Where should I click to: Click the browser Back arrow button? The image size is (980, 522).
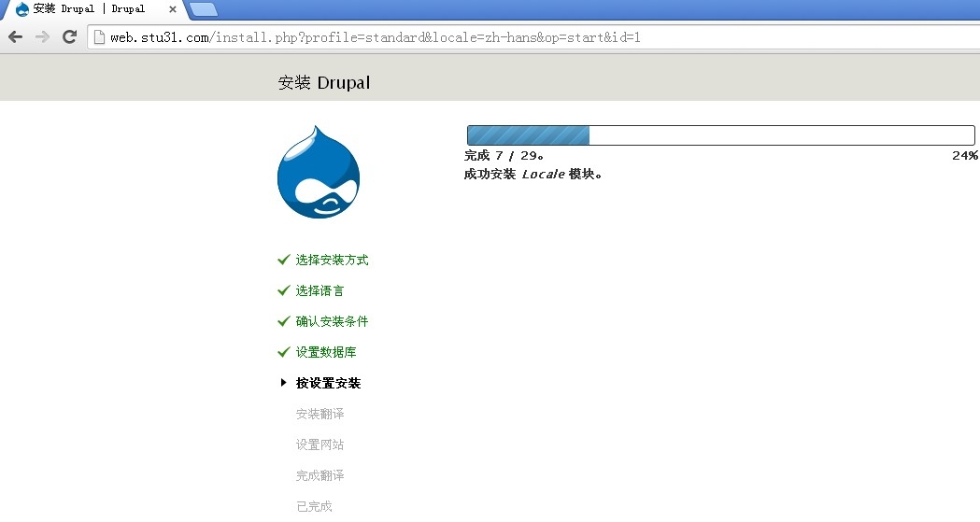16,37
